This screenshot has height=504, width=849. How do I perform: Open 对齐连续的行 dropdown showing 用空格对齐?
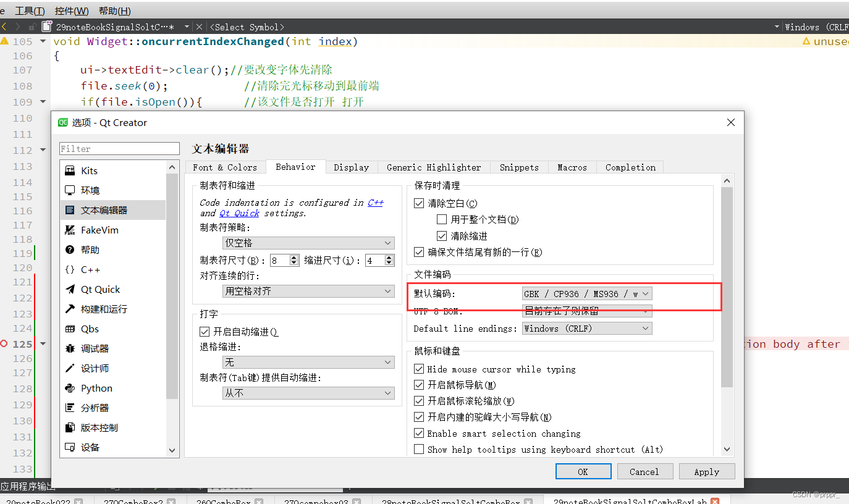click(x=308, y=291)
